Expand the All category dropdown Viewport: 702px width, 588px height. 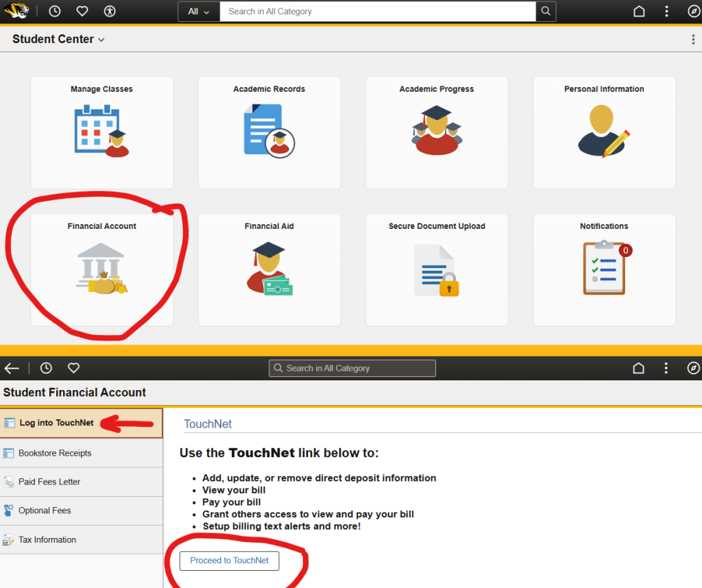click(199, 12)
